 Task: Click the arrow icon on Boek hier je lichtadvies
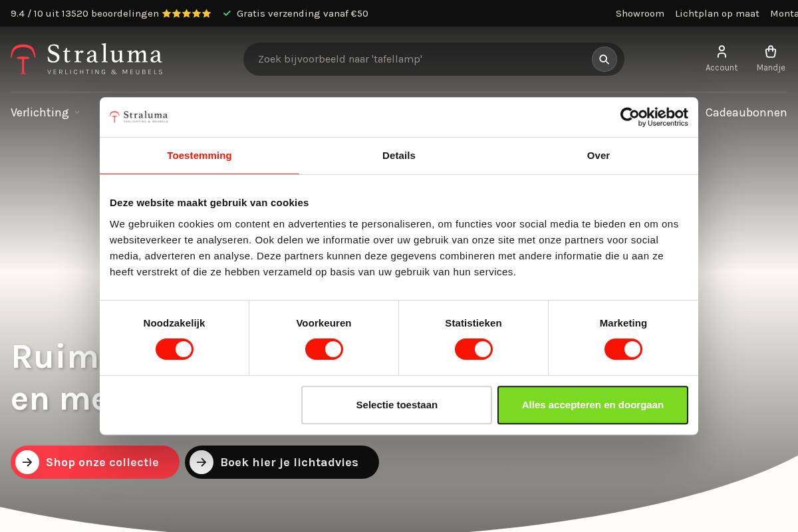(x=201, y=462)
